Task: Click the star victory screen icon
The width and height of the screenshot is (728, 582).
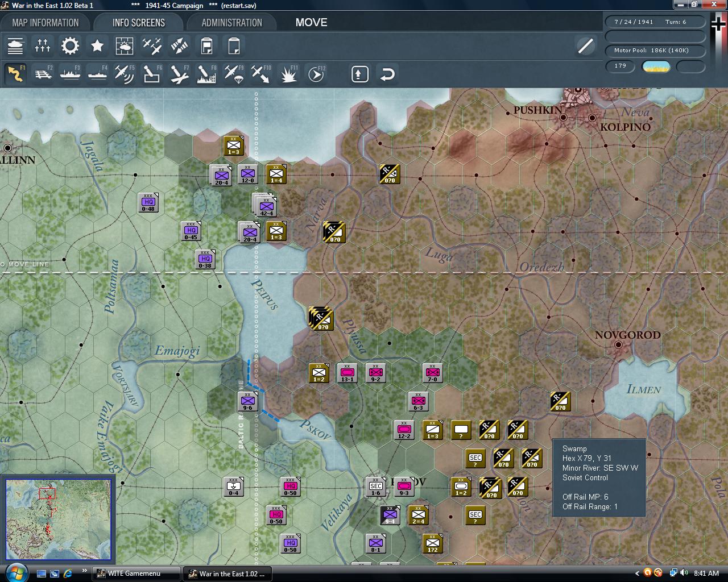Action: pos(97,45)
